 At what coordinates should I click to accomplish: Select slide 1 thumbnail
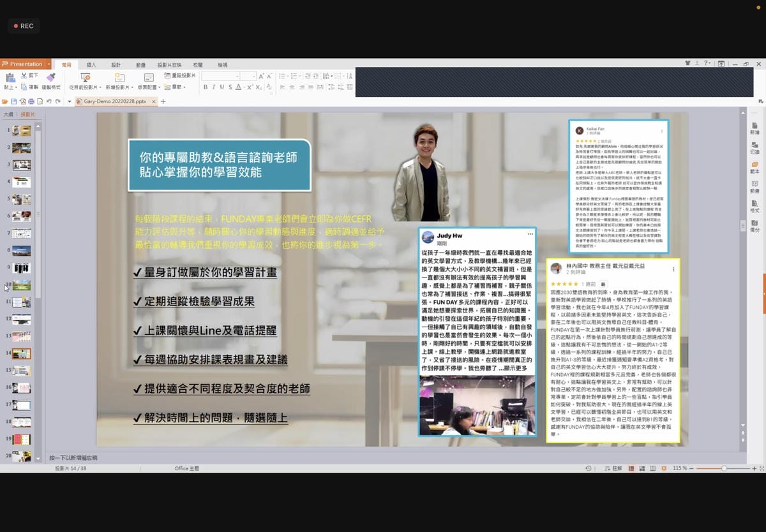[x=21, y=131]
